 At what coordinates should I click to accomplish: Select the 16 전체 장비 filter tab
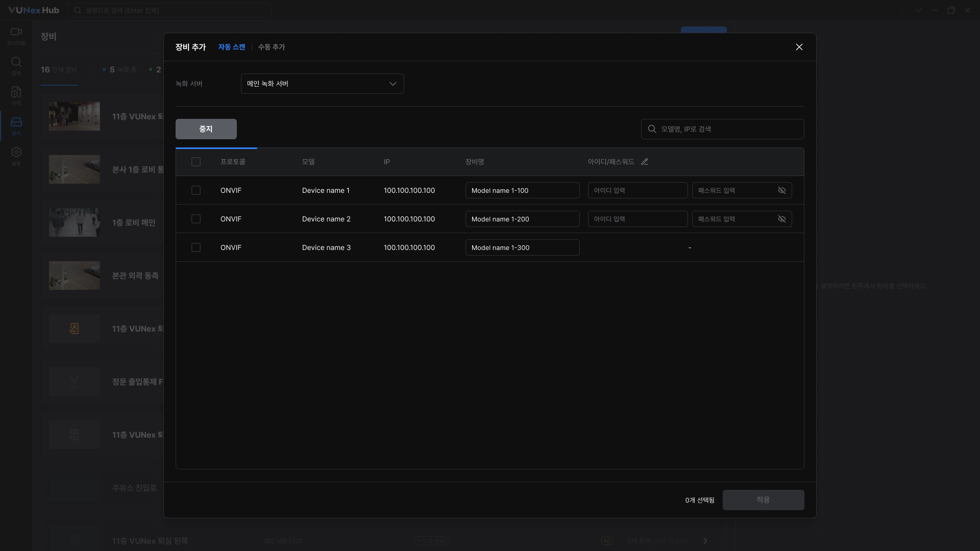click(x=59, y=70)
